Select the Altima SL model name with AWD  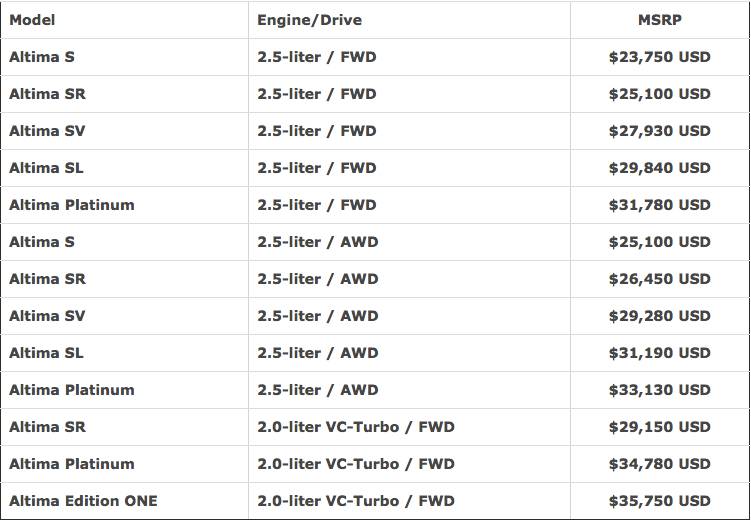click(x=46, y=353)
